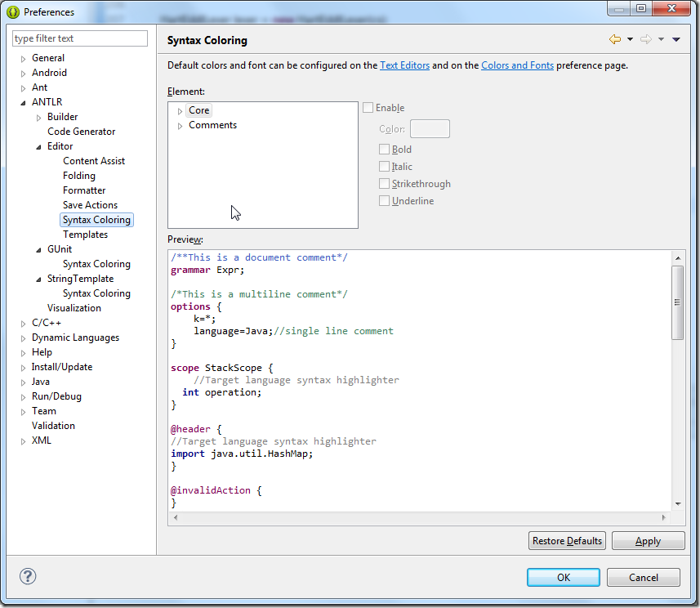Click the back navigation arrow icon

coord(614,39)
